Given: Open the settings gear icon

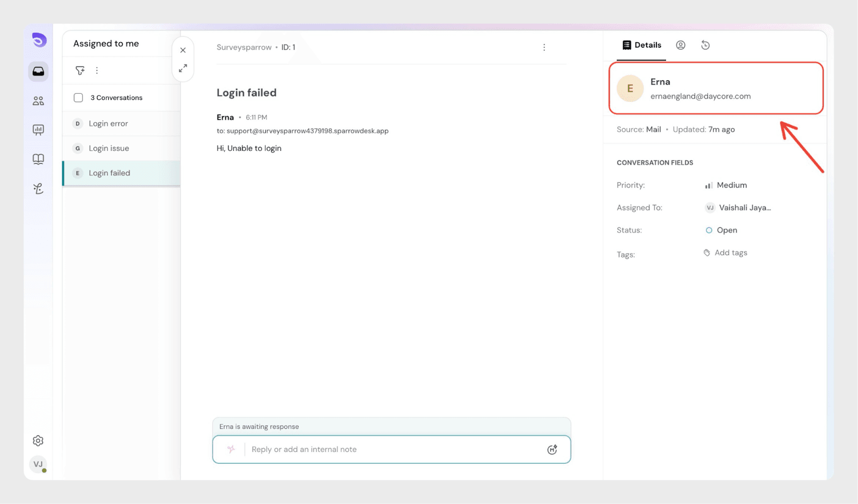Looking at the screenshot, I should pyautogui.click(x=38, y=441).
